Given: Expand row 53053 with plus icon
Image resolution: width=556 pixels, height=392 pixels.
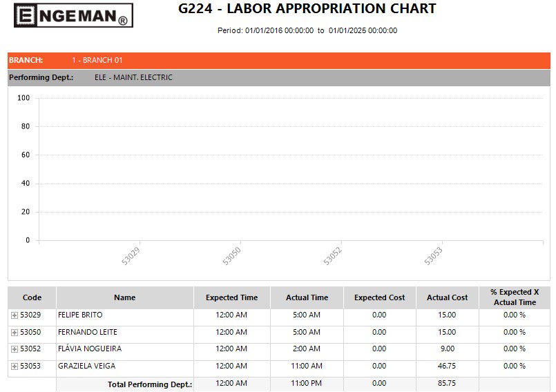Looking at the screenshot, I should 15,366.
